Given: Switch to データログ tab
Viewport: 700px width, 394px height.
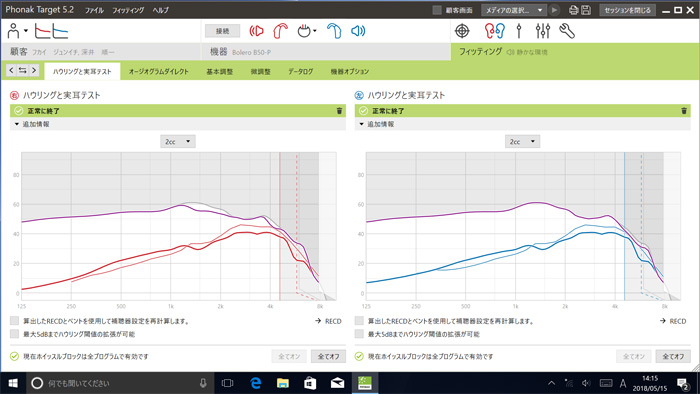Looking at the screenshot, I should 300,71.
